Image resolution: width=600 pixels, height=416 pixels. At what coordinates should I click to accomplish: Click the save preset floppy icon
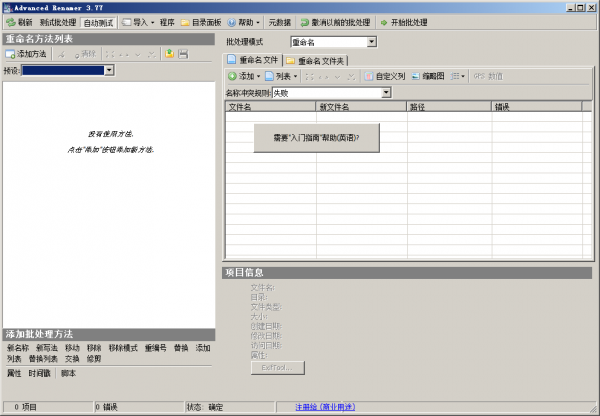tap(183, 54)
